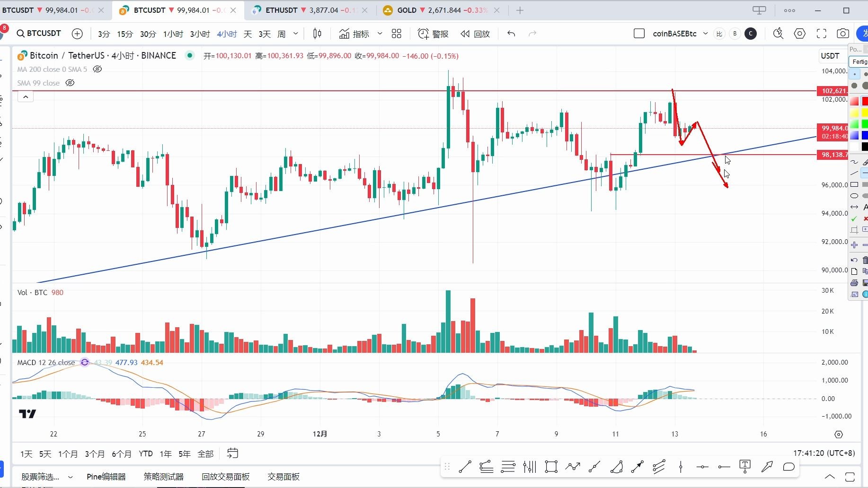868x488 pixels.
Task: Select the 全部 date range
Action: click(x=205, y=454)
